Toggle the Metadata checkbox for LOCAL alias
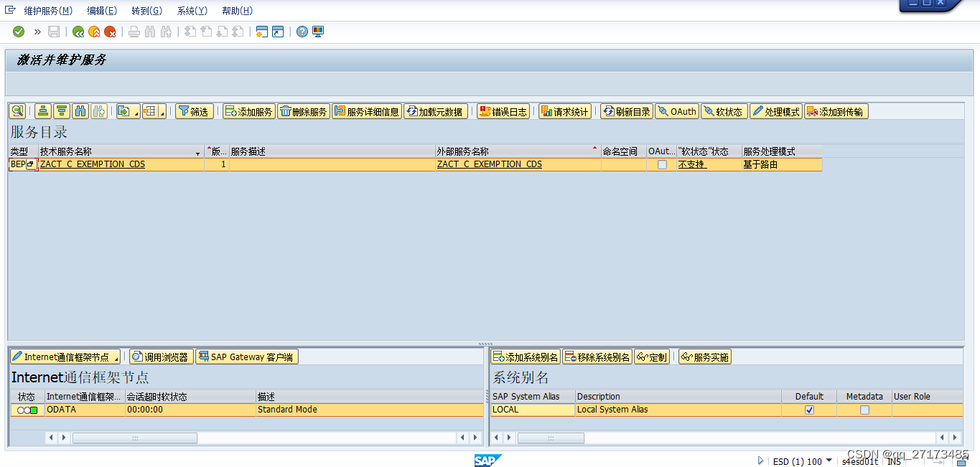 point(864,410)
